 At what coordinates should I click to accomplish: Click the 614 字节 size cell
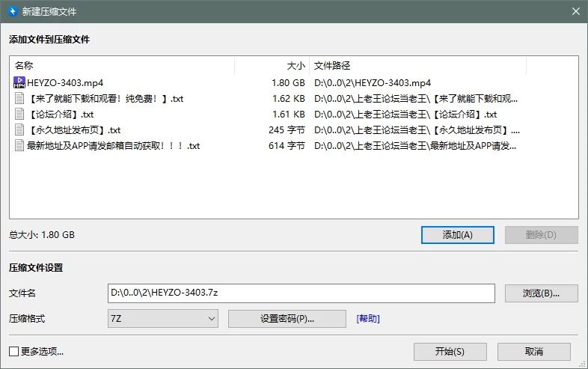287,146
